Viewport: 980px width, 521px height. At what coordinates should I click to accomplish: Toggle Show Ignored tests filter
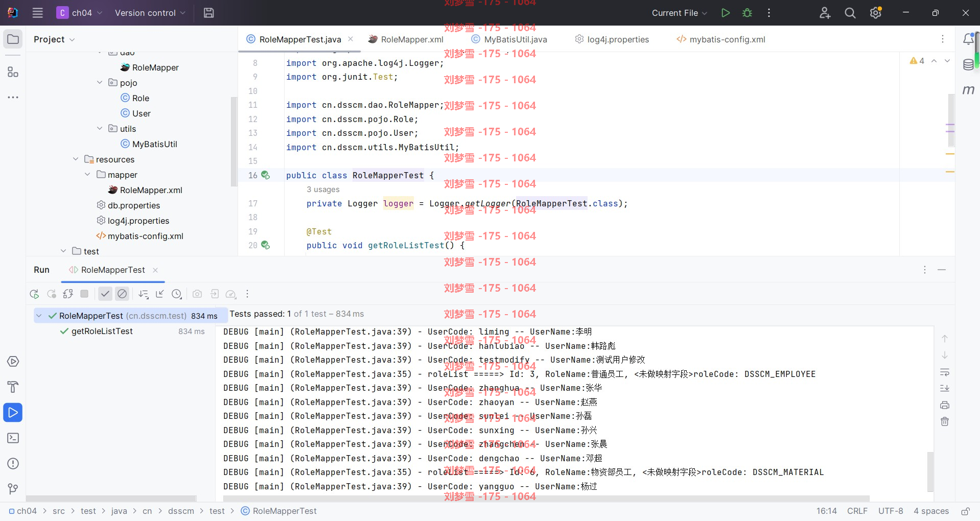coord(122,294)
